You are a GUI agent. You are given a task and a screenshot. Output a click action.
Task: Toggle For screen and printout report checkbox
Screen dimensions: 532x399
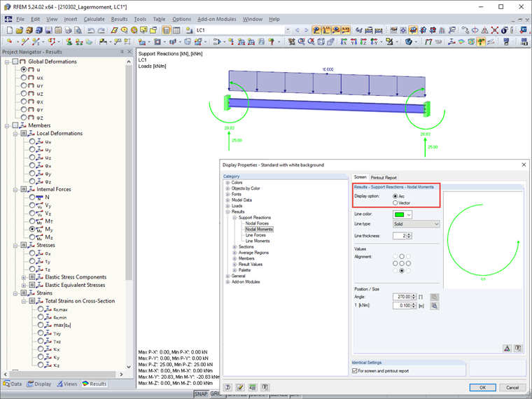pyautogui.click(x=355, y=371)
